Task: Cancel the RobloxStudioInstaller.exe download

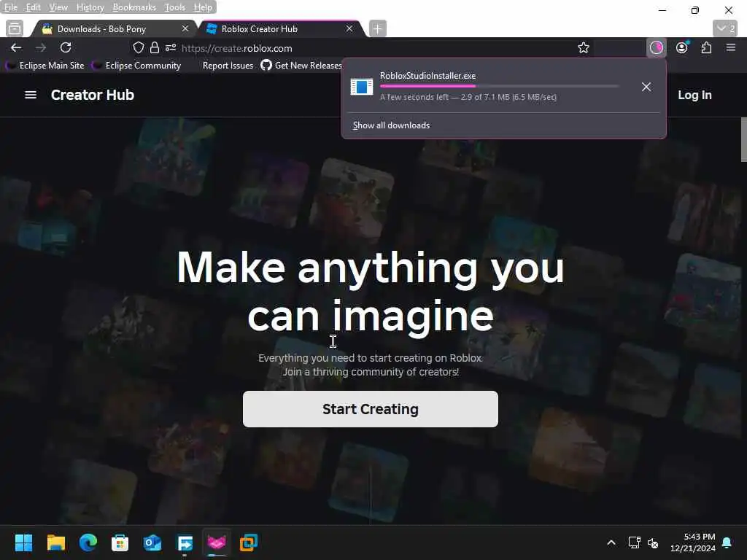Action: (646, 87)
